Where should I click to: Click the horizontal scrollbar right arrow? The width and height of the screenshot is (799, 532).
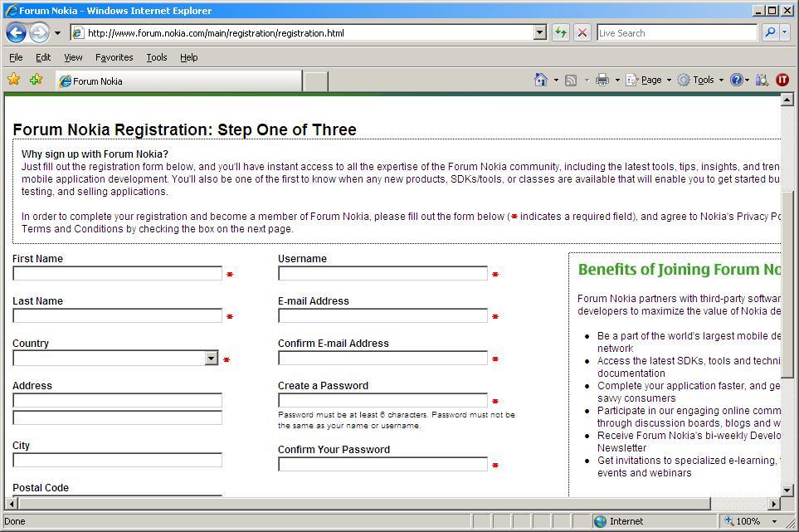pos(774,504)
